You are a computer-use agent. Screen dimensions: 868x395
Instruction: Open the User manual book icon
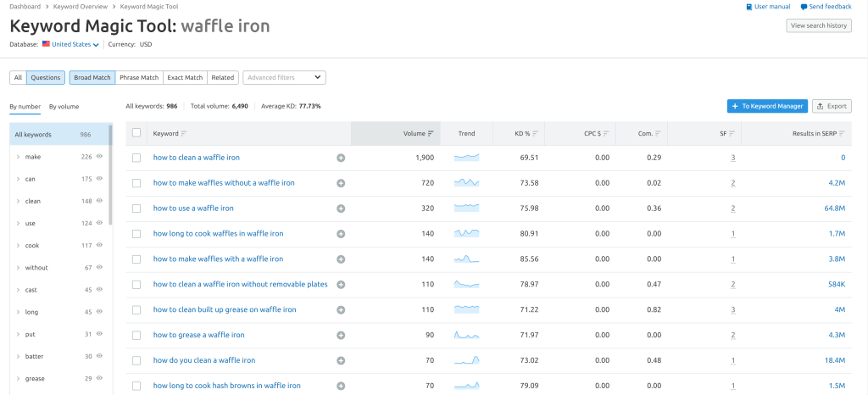pyautogui.click(x=748, y=7)
